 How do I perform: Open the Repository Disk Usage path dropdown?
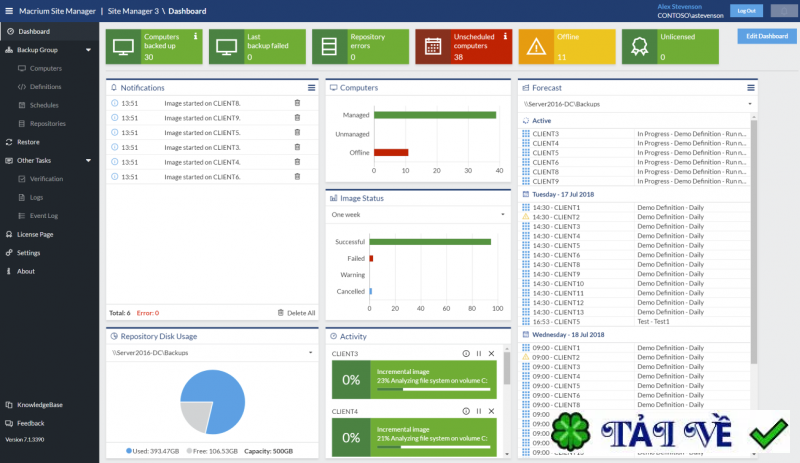coord(212,353)
